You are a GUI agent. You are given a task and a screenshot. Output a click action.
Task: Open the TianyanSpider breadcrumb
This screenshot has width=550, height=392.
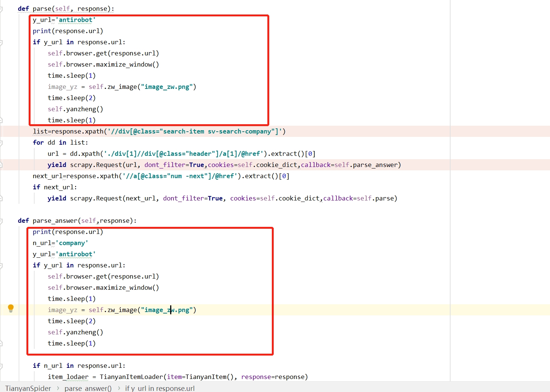pos(28,388)
